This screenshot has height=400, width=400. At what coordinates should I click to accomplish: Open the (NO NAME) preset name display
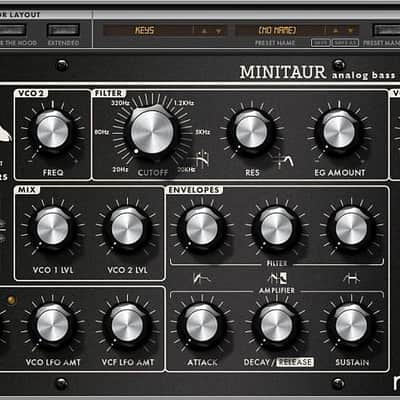pos(279,30)
